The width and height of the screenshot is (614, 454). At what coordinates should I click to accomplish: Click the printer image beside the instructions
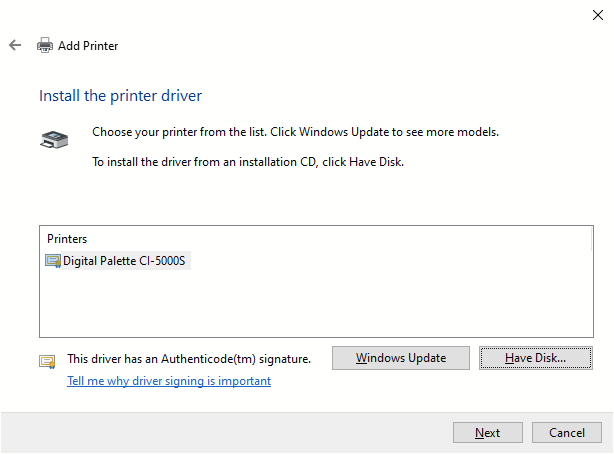54,139
